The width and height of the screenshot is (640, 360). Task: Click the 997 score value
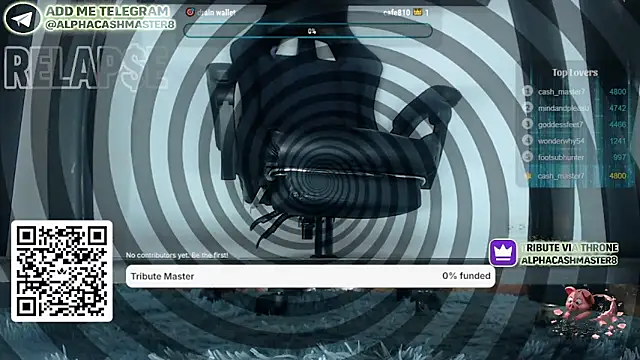click(x=620, y=157)
